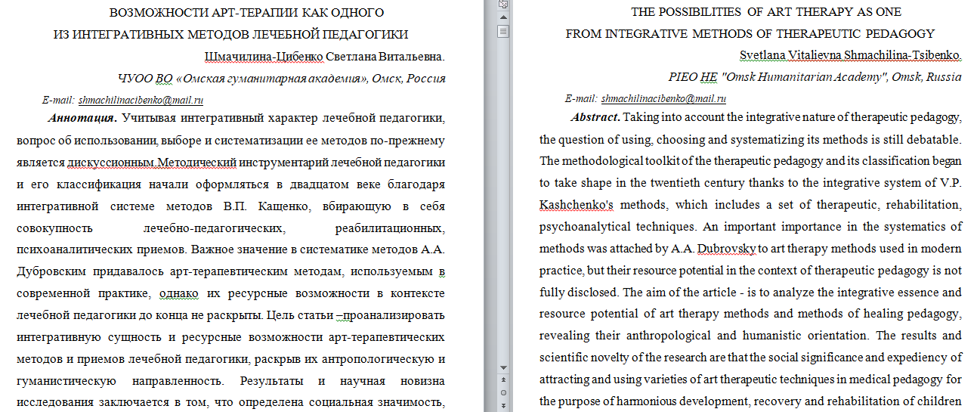Click the author name "Svetlana Vitalievna Shmachilina-Tsibenko"
The image size is (980, 412).
(x=849, y=55)
